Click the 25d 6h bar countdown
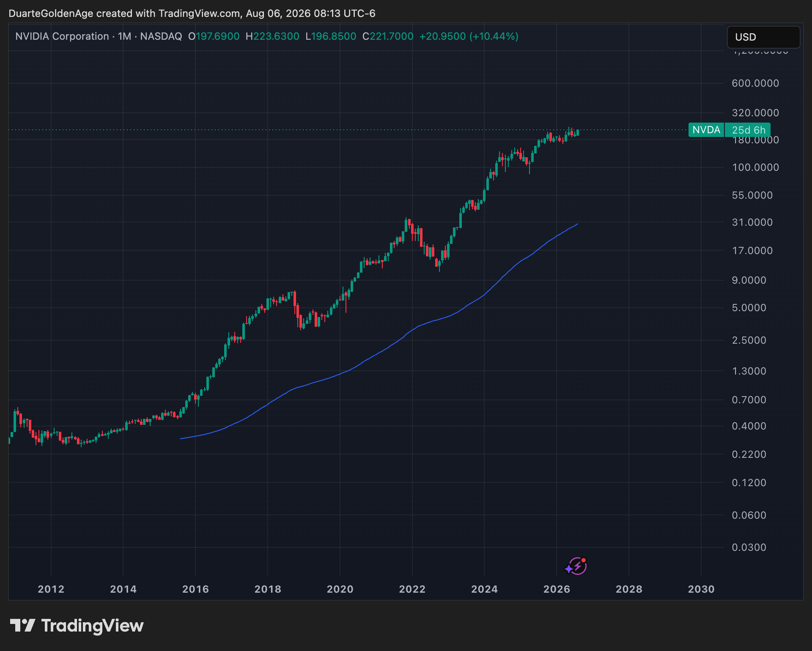The image size is (812, 651). point(748,130)
